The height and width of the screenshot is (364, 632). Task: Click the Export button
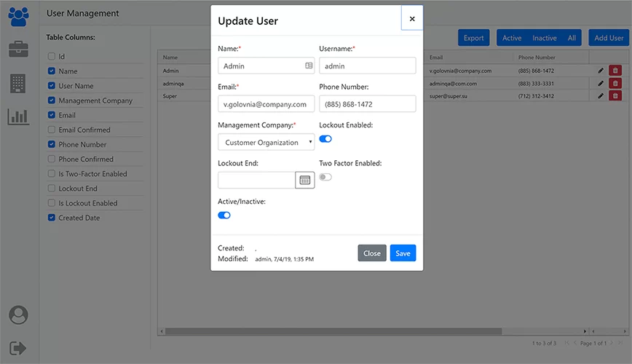click(473, 38)
